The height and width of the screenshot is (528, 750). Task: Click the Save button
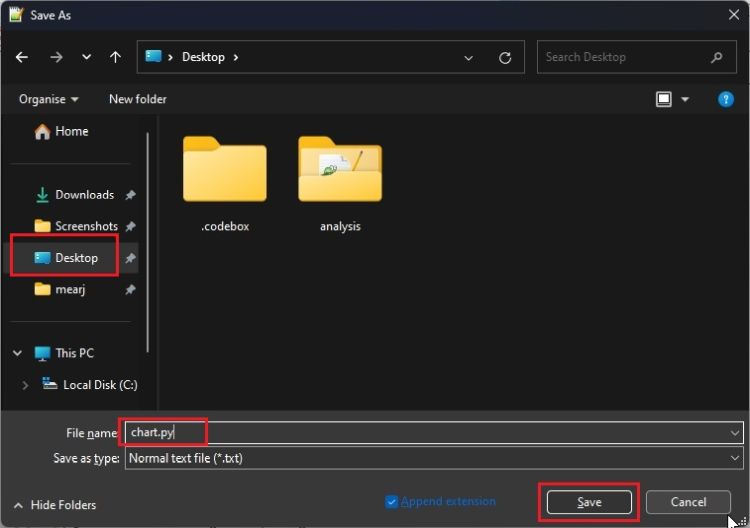(589, 502)
